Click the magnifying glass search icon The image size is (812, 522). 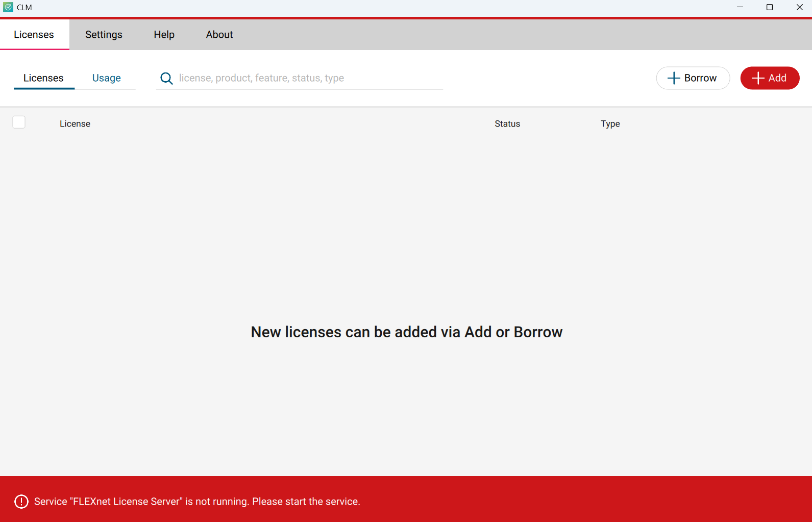(166, 78)
